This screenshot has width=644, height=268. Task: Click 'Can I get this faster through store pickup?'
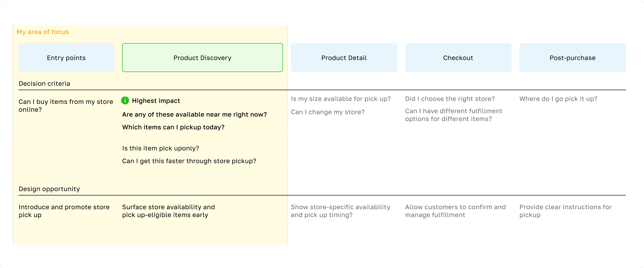click(x=189, y=161)
